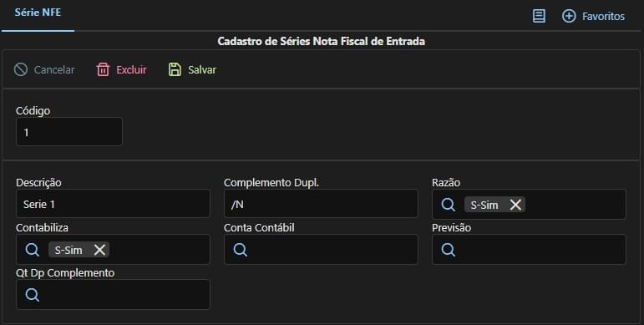Click the Salvar button text
644x325 pixels.
[x=202, y=70]
